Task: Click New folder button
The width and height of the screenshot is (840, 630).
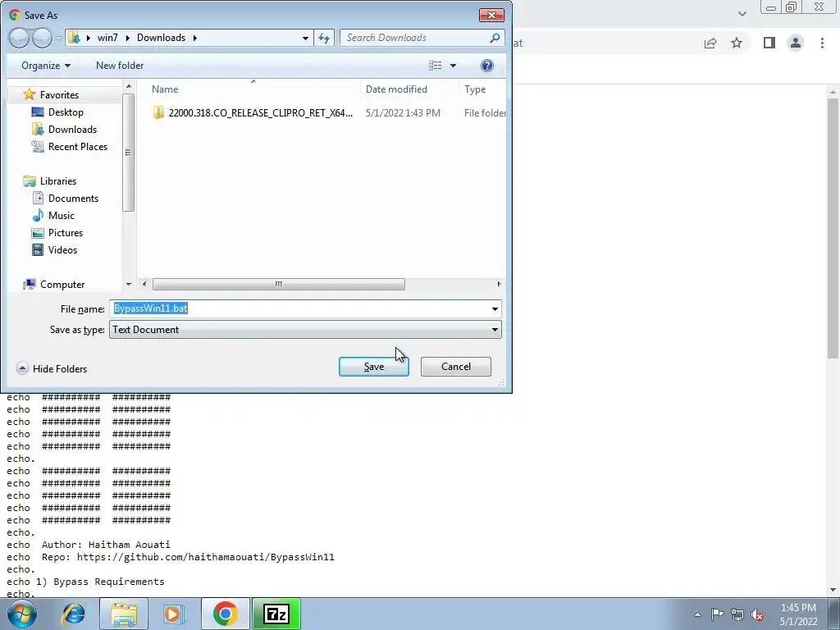Action: (x=120, y=66)
